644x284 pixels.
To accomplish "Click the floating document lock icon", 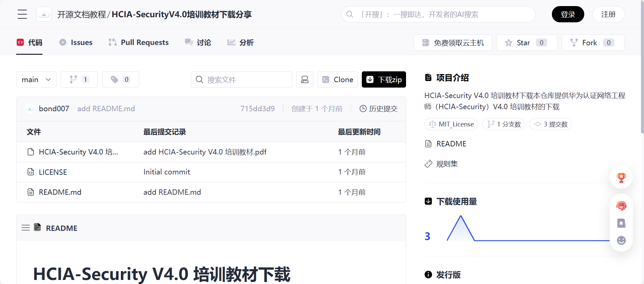I will coord(621,223).
